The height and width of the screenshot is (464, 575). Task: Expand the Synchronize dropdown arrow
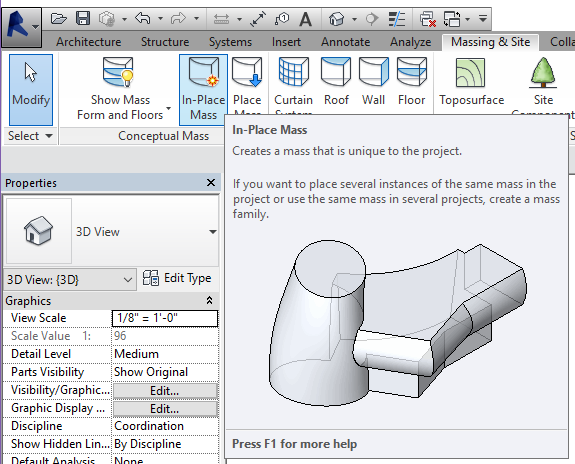point(124,19)
